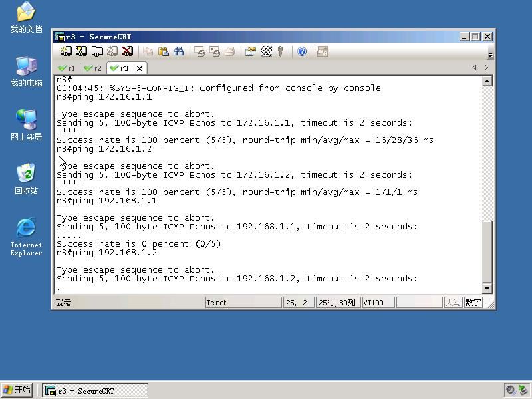Open Session Options from the toolbar

(251, 51)
